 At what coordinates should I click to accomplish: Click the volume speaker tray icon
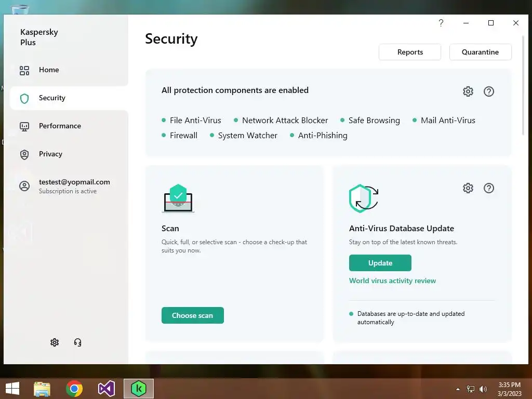[483, 389]
